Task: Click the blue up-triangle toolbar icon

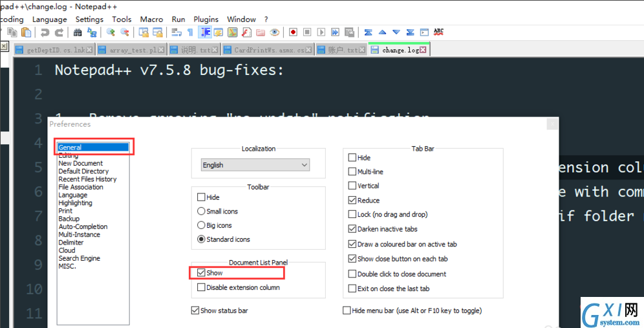Action: coord(382,32)
